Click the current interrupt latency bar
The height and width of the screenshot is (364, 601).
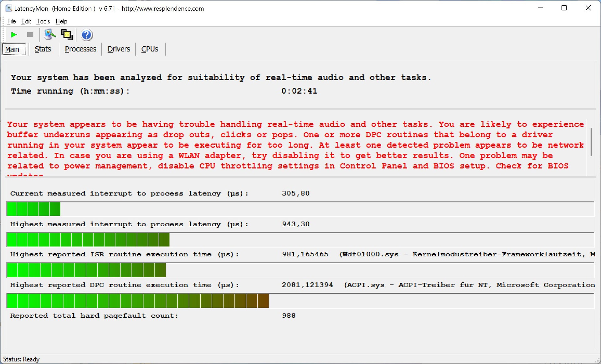(x=33, y=209)
